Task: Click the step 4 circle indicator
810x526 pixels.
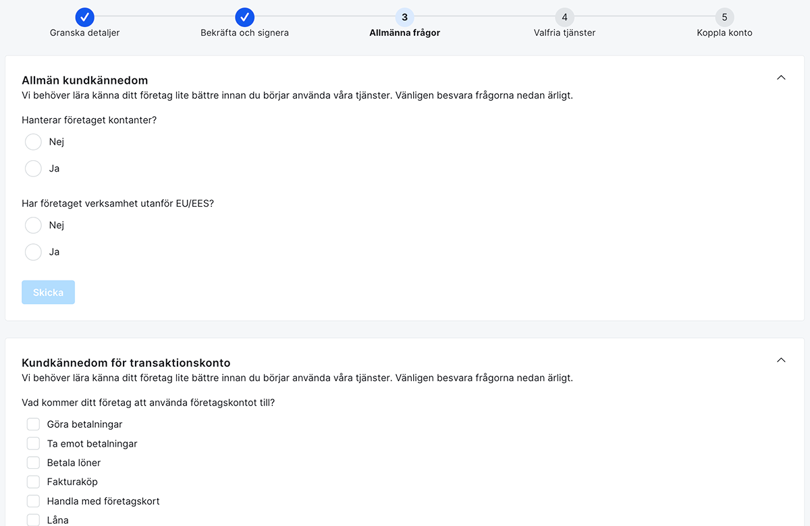Action: click(x=565, y=17)
